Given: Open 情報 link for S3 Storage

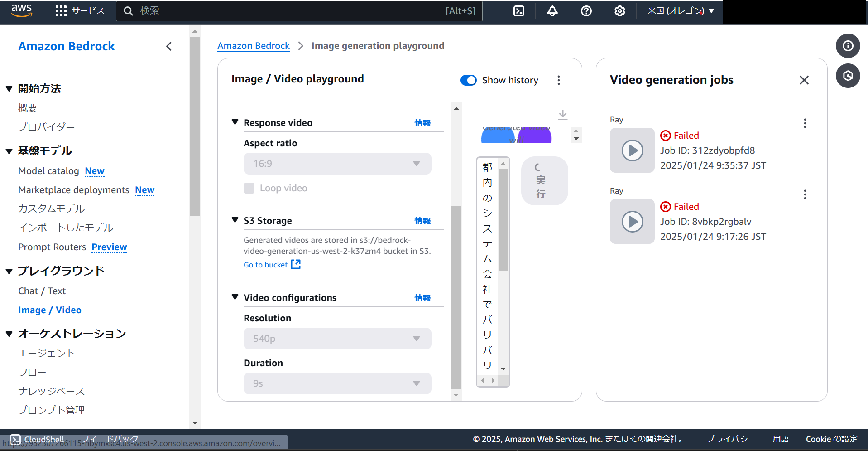Looking at the screenshot, I should coord(422,221).
